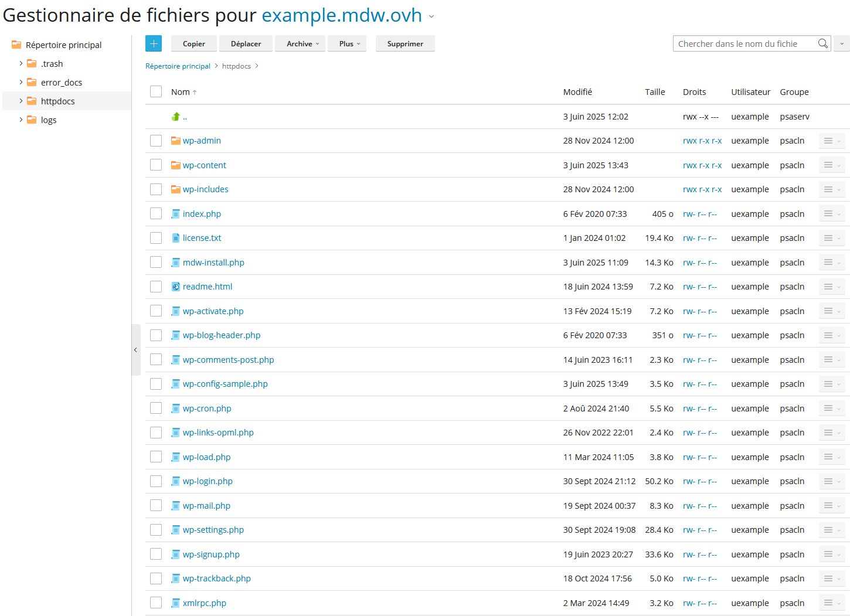Toggle the select-all checkbox in header

[156, 91]
